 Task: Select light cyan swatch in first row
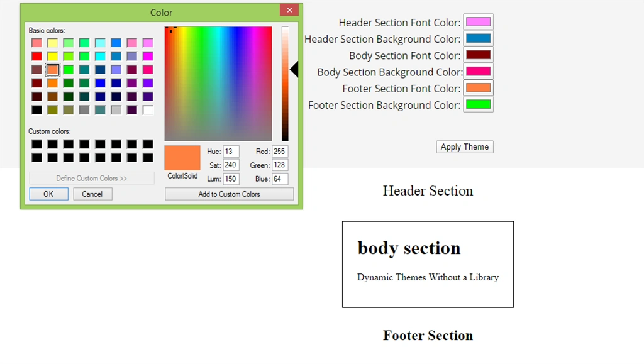(100, 43)
